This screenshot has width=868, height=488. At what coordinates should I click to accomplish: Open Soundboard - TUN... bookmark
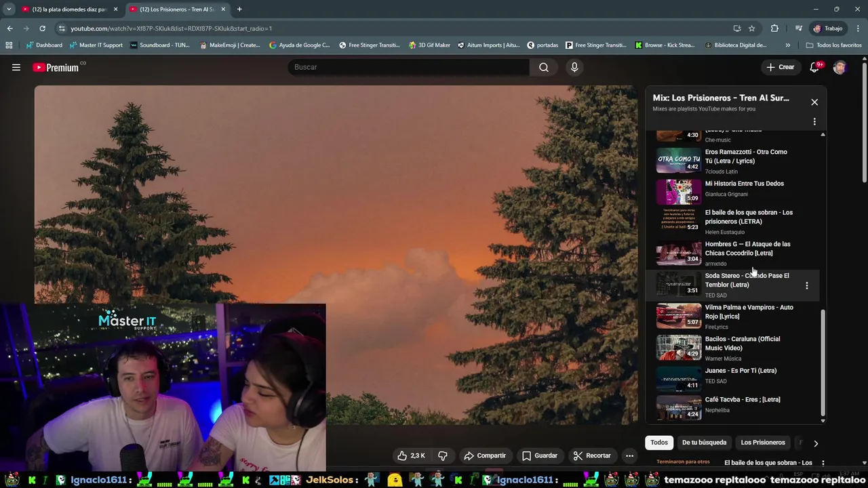[159, 45]
